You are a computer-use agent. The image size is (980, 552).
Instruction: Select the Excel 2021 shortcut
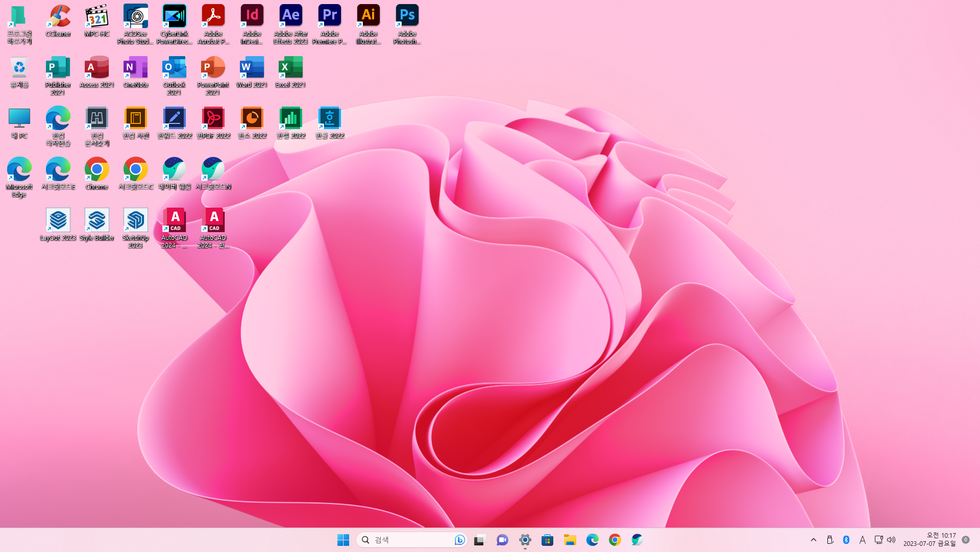[290, 67]
